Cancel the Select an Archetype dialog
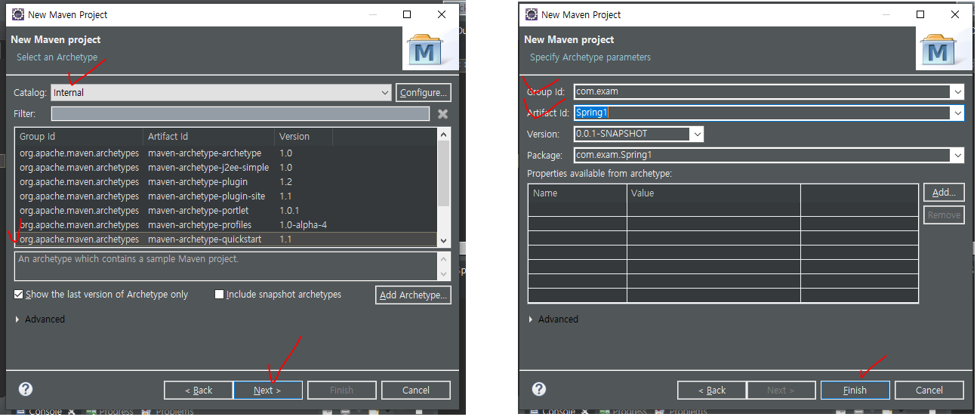980x420 pixels. click(x=416, y=390)
